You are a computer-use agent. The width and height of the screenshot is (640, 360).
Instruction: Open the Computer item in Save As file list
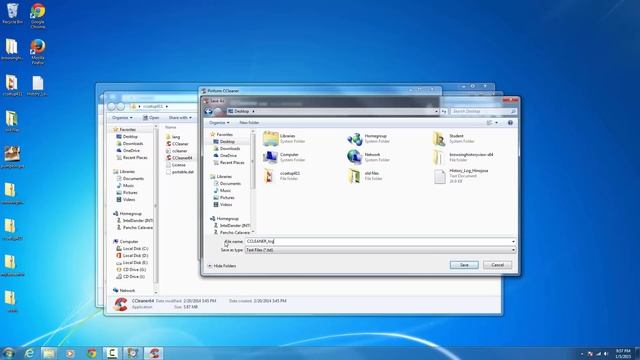[x=284, y=157]
